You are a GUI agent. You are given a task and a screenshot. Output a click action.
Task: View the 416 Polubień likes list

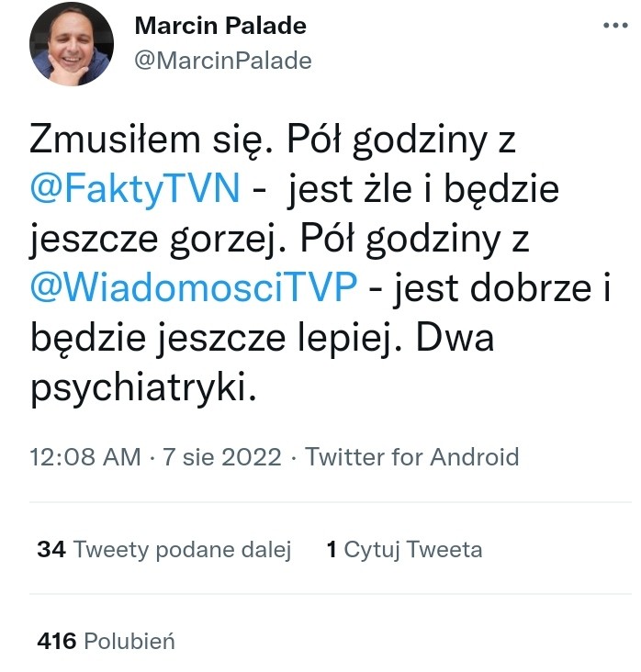(107, 642)
